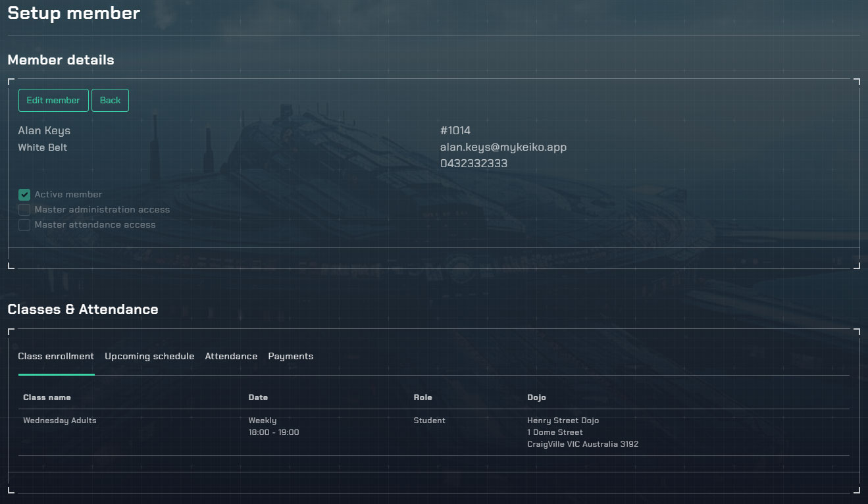
Task: Click the member name Alan Keys
Action: click(44, 131)
